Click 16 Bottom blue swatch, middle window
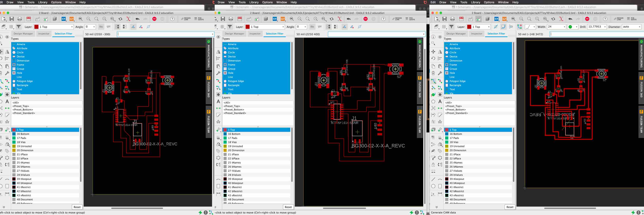 pyautogui.click(x=225, y=134)
